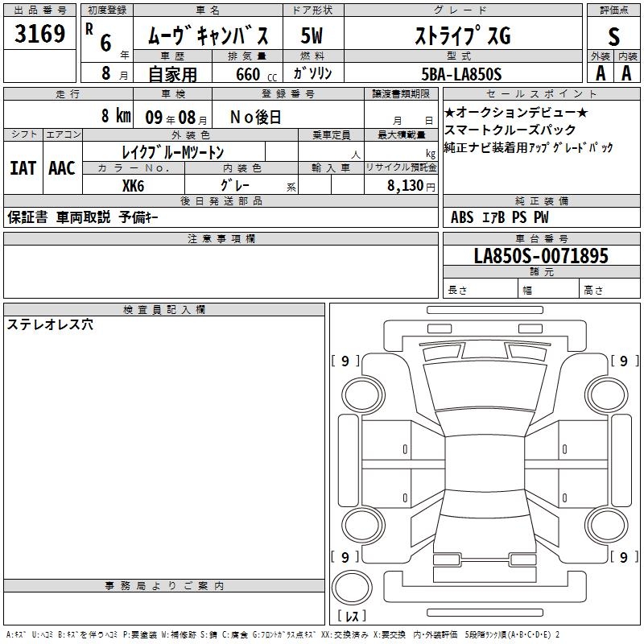
Task: Click the 注意事項欄 header
Action: coord(221,238)
